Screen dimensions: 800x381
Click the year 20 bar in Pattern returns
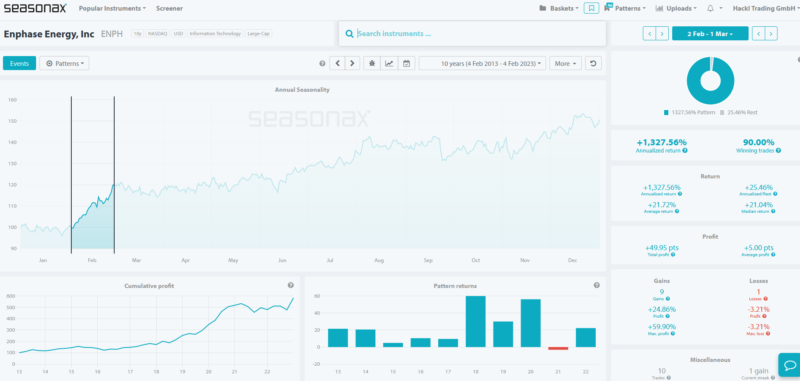(x=531, y=323)
